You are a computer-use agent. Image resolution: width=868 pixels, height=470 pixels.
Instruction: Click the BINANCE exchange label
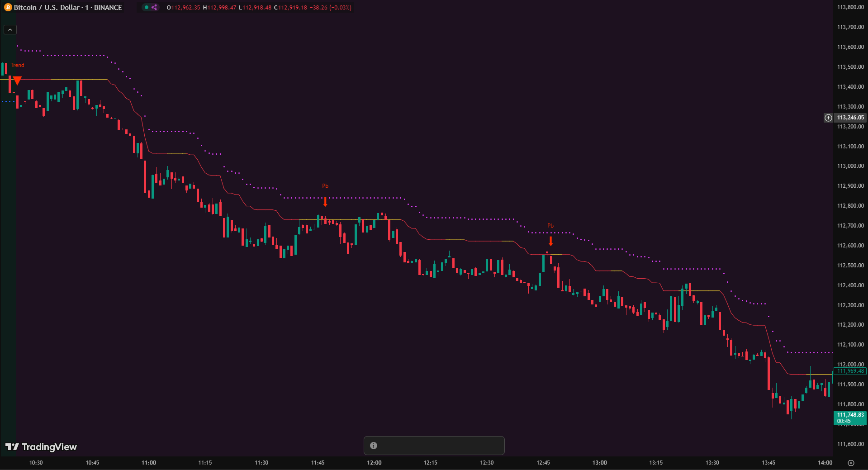tap(108, 7)
